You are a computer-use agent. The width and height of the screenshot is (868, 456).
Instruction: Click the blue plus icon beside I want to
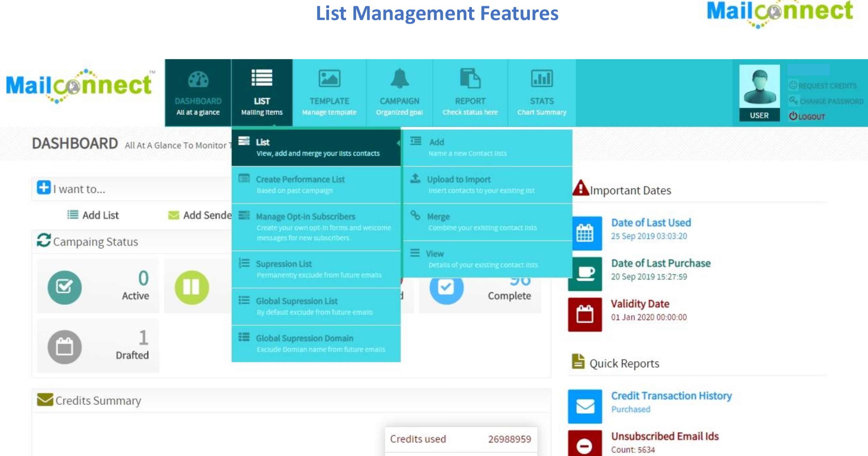tap(44, 188)
